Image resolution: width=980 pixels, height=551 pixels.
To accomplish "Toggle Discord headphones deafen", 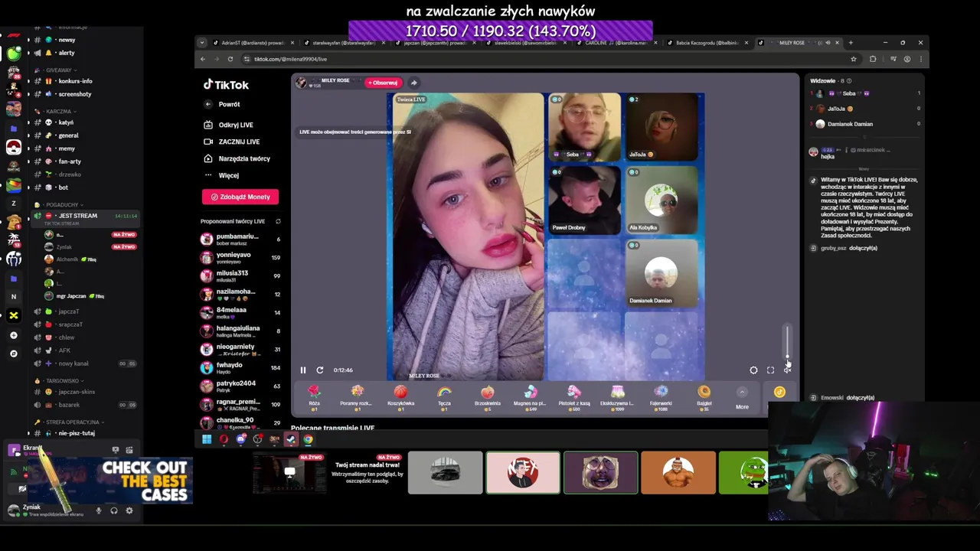I will (114, 510).
